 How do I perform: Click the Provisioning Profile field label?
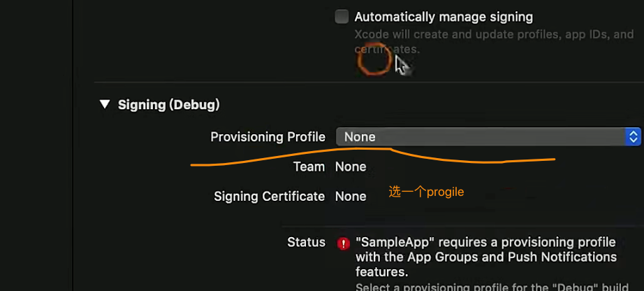point(268,137)
